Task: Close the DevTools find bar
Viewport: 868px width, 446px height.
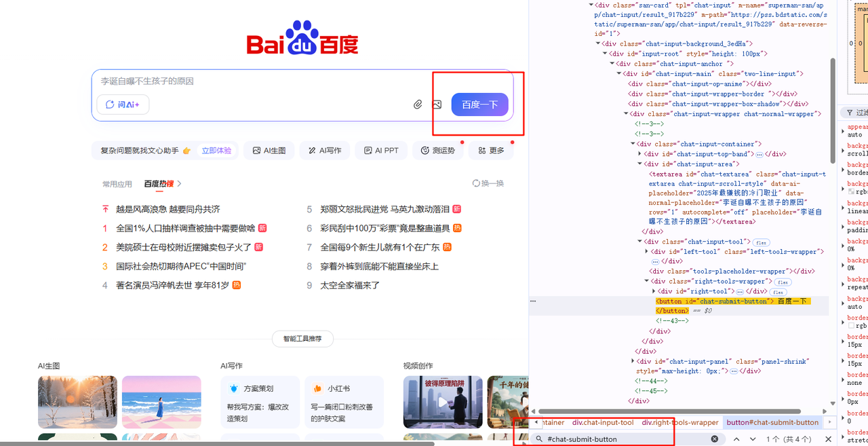Action: point(827,439)
